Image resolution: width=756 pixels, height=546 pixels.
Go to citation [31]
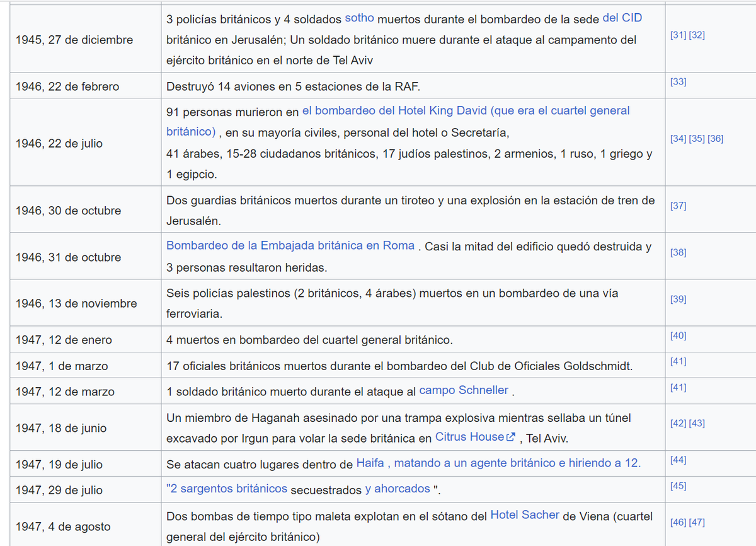point(678,35)
